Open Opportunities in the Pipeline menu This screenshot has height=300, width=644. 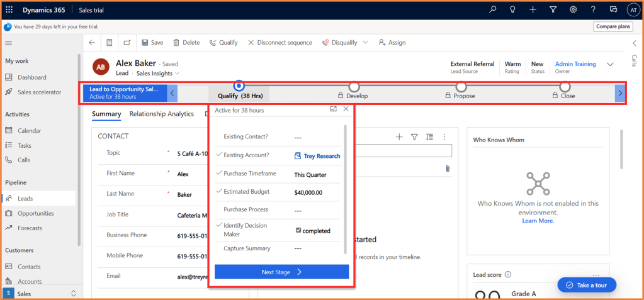point(35,213)
